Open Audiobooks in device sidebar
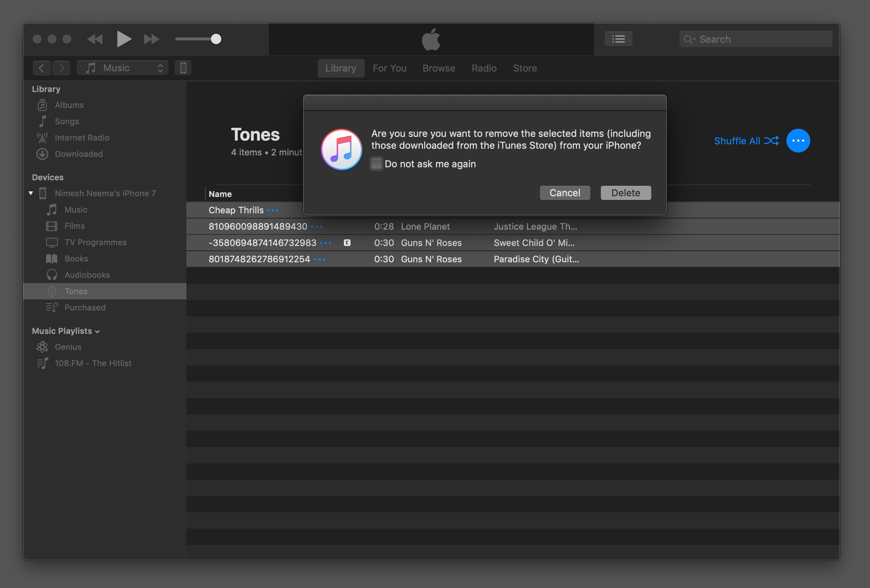 coord(87,275)
